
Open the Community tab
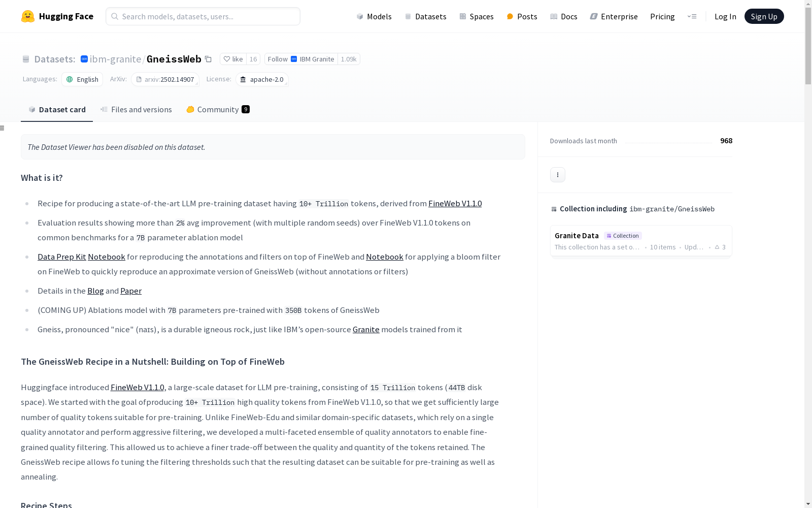tap(218, 110)
